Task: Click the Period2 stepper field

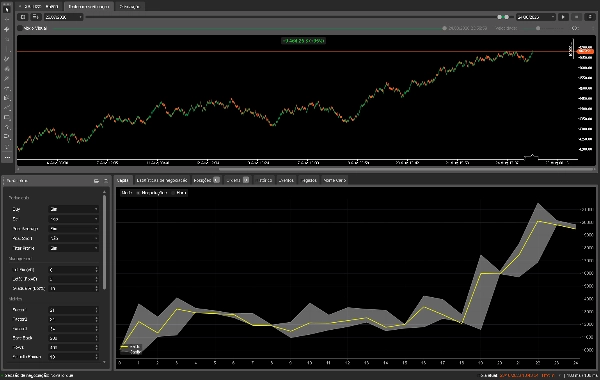Action: coord(73,319)
